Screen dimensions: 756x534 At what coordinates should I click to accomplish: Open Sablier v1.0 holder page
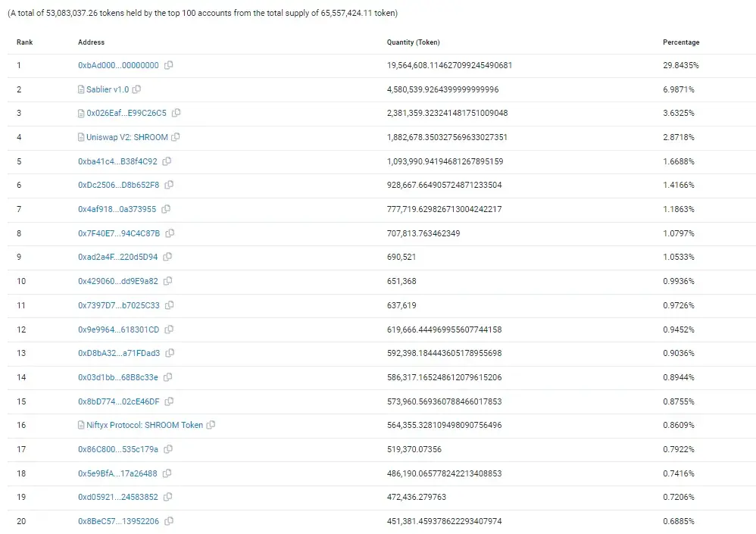[x=108, y=89]
